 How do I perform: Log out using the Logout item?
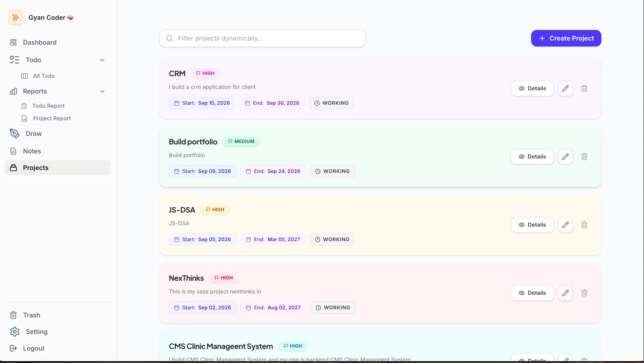[57, 348]
